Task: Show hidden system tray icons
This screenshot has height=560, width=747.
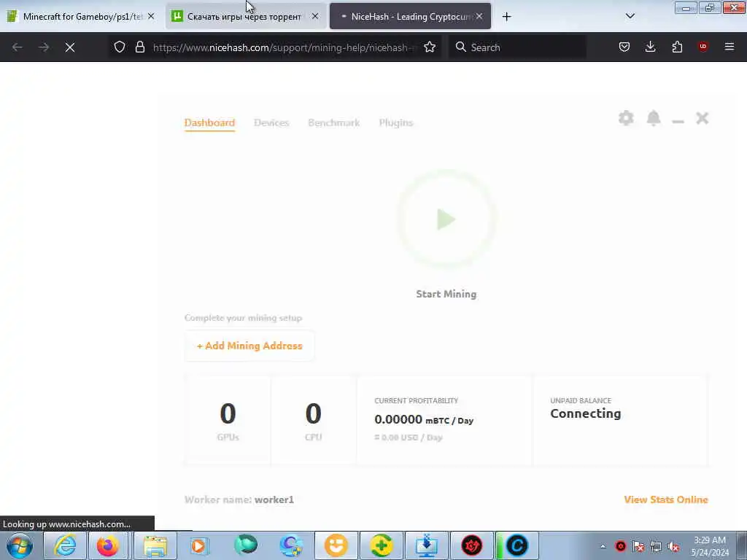Action: (603, 546)
